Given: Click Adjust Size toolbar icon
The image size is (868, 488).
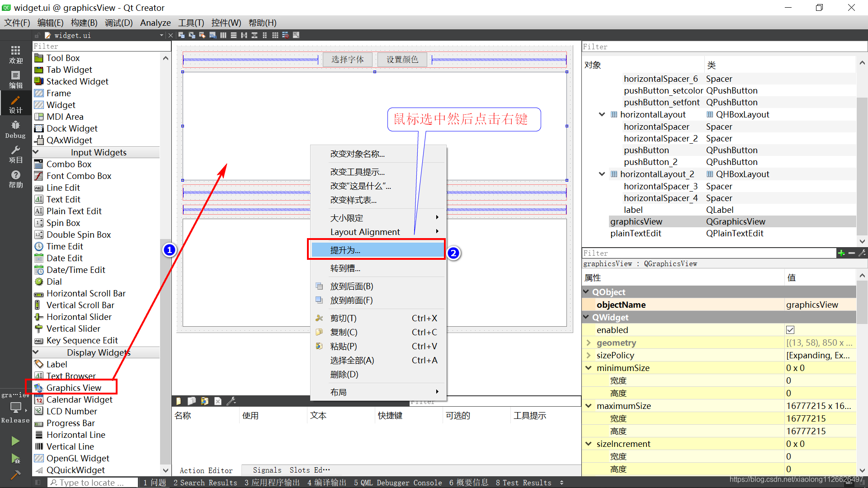Looking at the screenshot, I should pyautogui.click(x=296, y=35).
